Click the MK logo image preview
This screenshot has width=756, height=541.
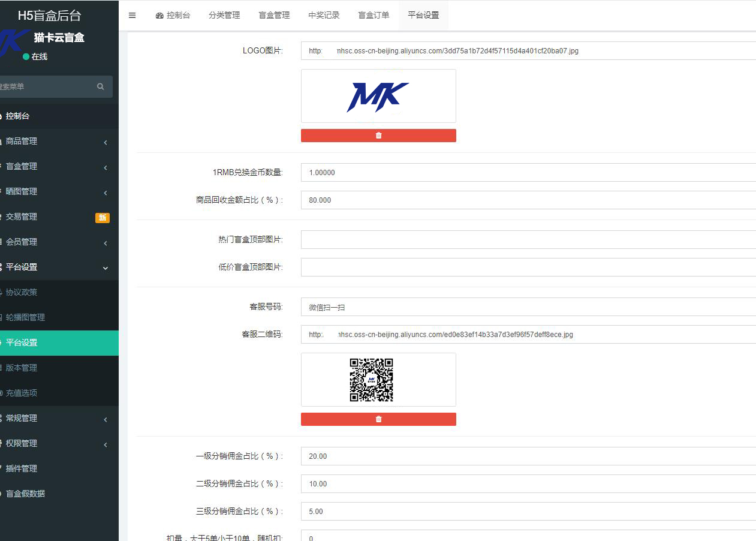pyautogui.click(x=378, y=97)
